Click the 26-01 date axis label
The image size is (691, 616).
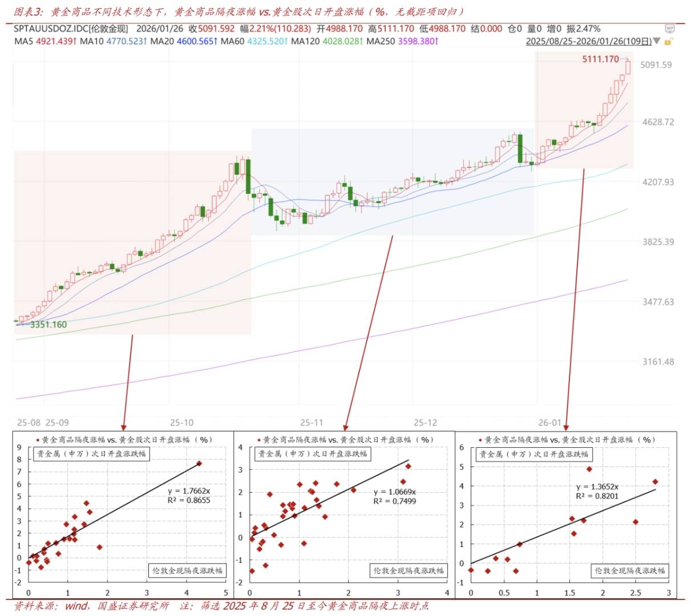tap(549, 423)
